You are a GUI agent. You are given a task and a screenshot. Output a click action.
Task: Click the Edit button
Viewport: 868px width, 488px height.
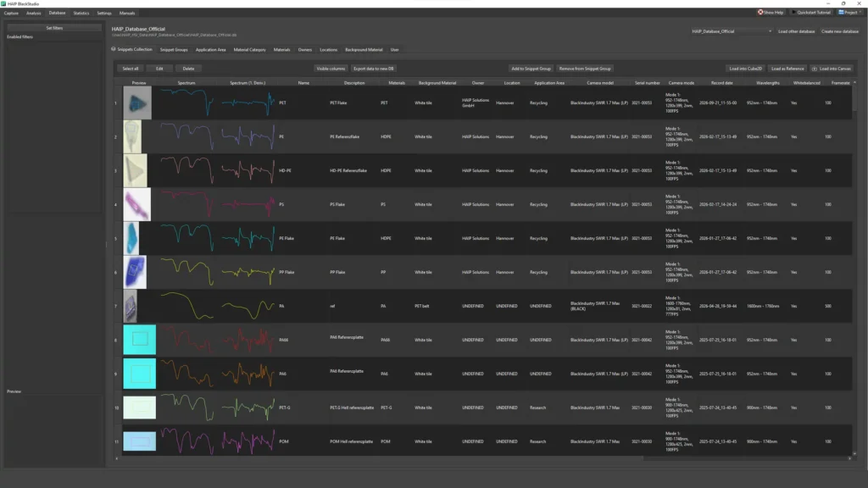tap(159, 69)
